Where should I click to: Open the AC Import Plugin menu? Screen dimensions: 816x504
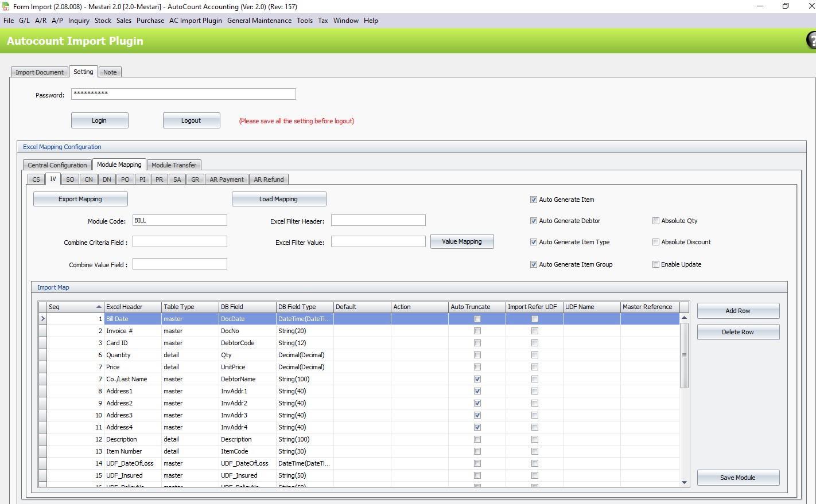195,20
